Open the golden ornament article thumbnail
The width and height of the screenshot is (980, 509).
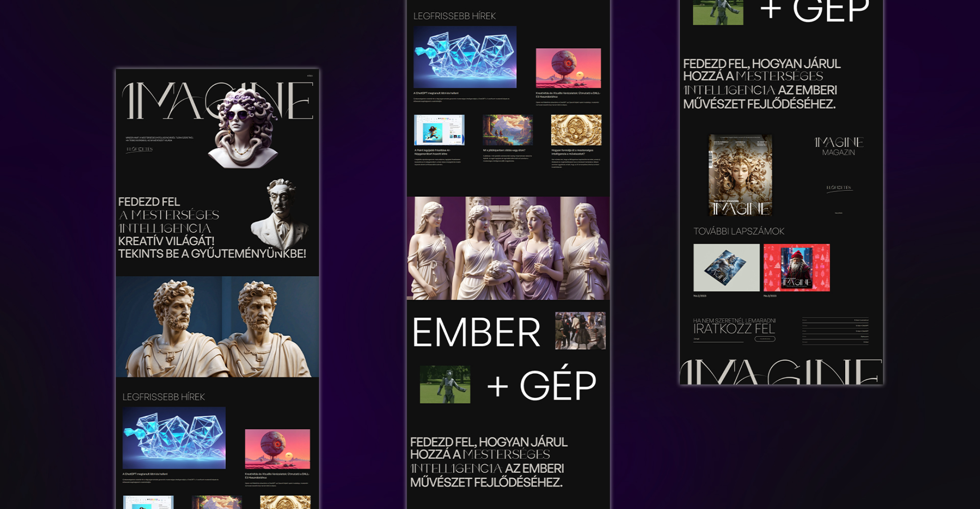(576, 130)
